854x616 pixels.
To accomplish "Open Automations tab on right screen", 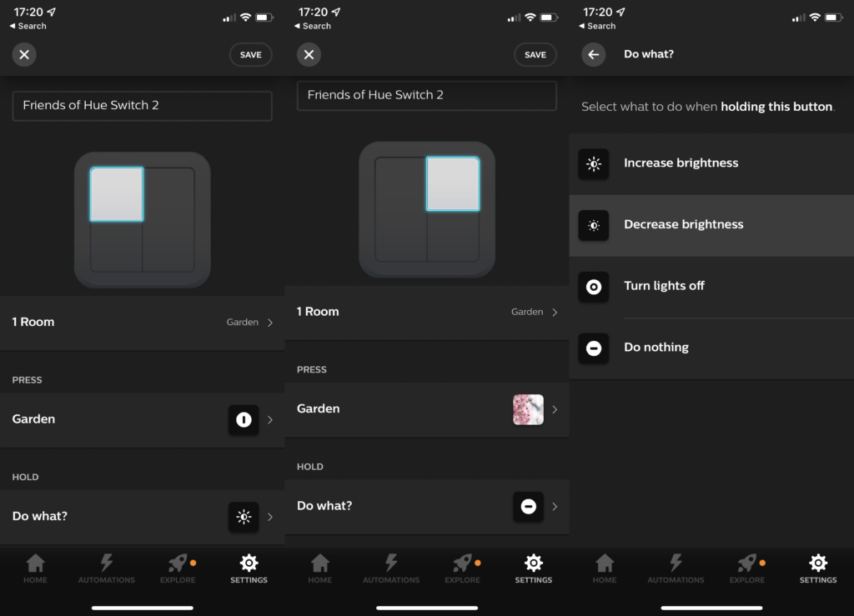I will pos(676,568).
